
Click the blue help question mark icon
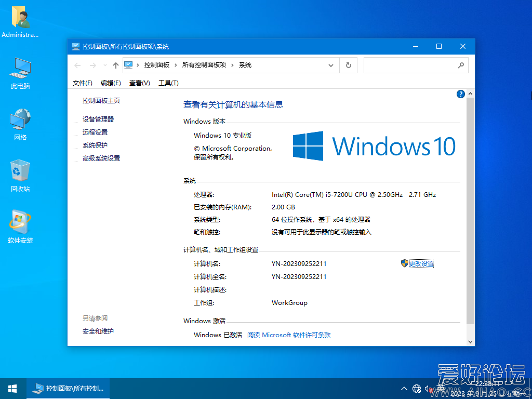click(461, 94)
